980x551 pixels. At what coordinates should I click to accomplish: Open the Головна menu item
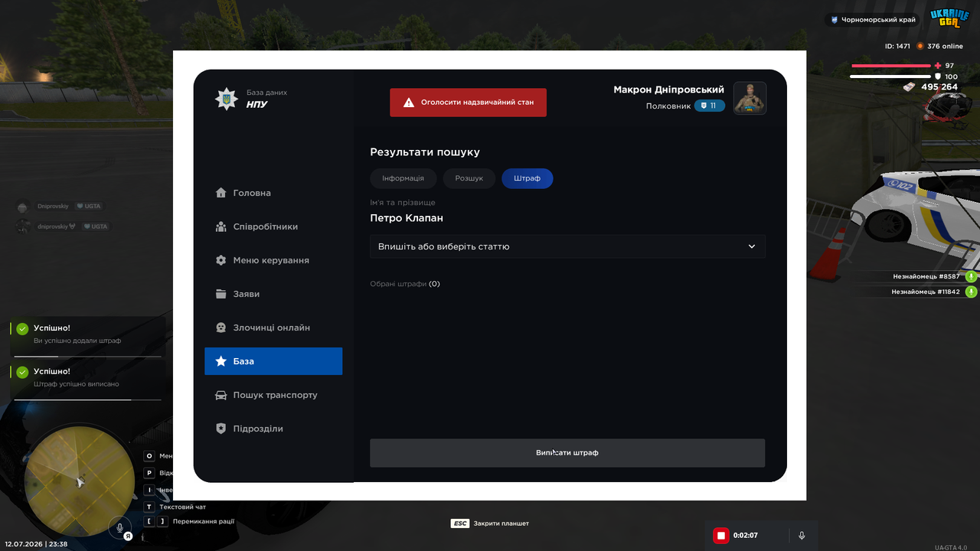coord(273,193)
